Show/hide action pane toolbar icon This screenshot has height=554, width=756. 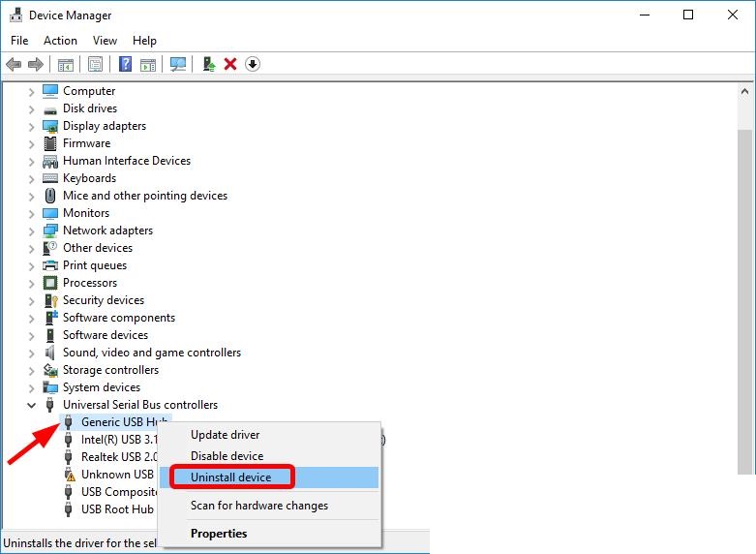point(148,64)
